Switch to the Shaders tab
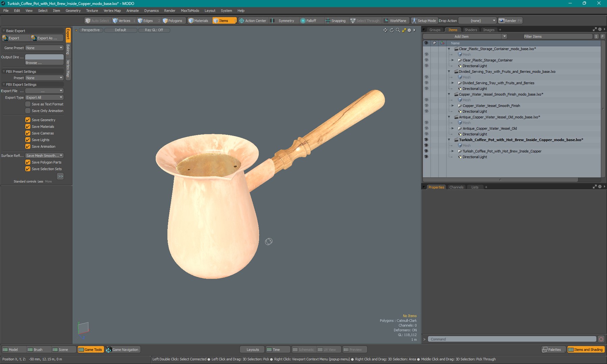607x364 pixels. coord(470,30)
